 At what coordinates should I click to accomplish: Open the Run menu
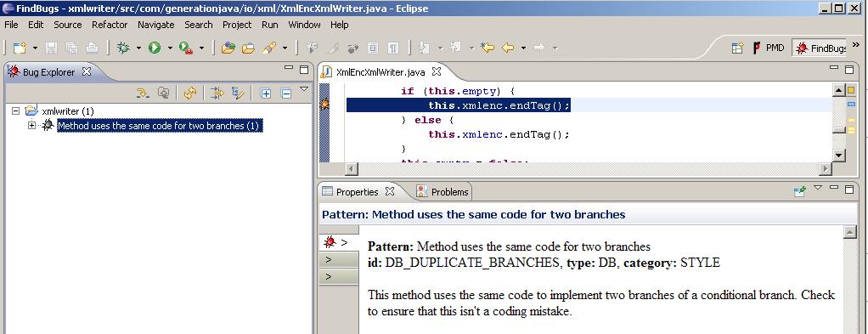pyautogui.click(x=269, y=25)
